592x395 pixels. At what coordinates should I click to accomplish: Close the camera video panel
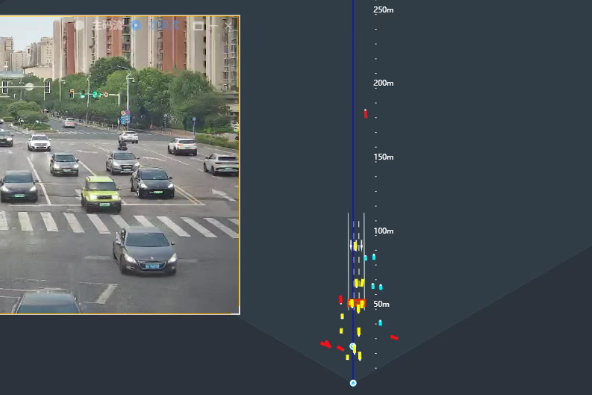229,26
